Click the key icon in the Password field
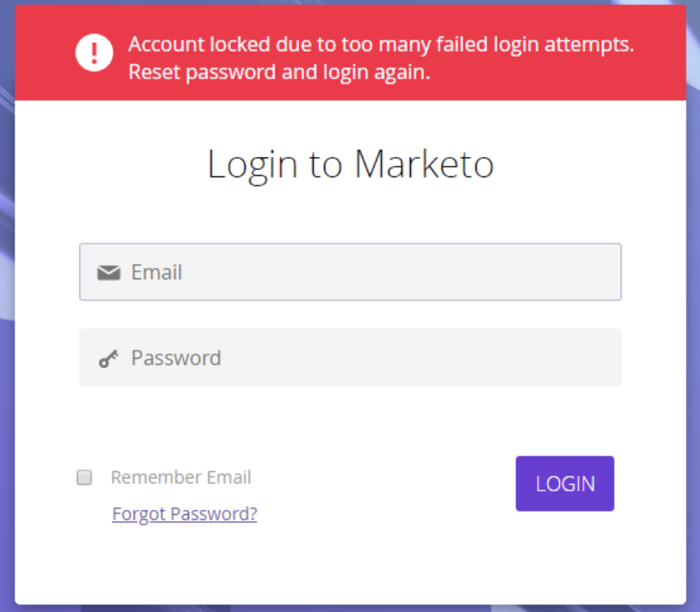700x612 pixels. point(109,358)
